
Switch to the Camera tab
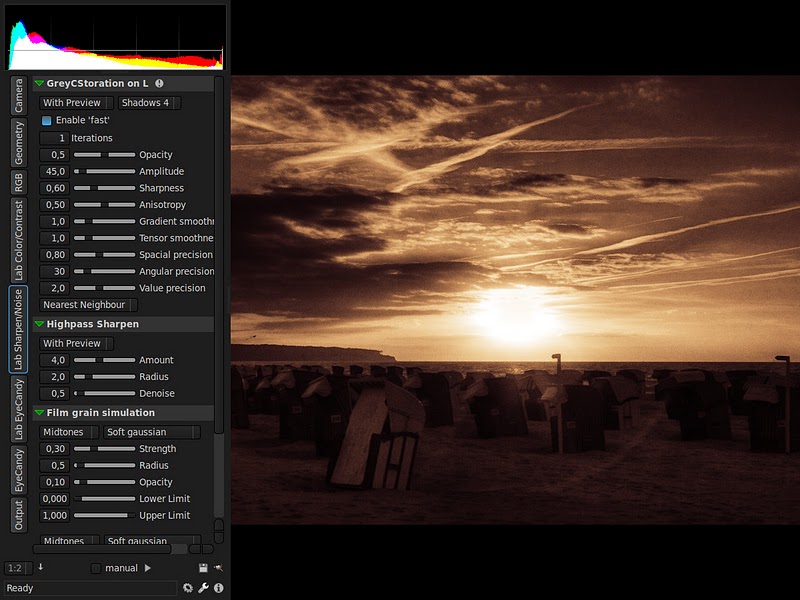[18, 96]
